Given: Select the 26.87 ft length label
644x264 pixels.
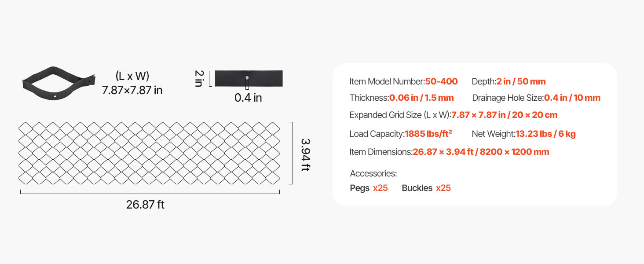Looking at the screenshot, I should click(x=145, y=205).
